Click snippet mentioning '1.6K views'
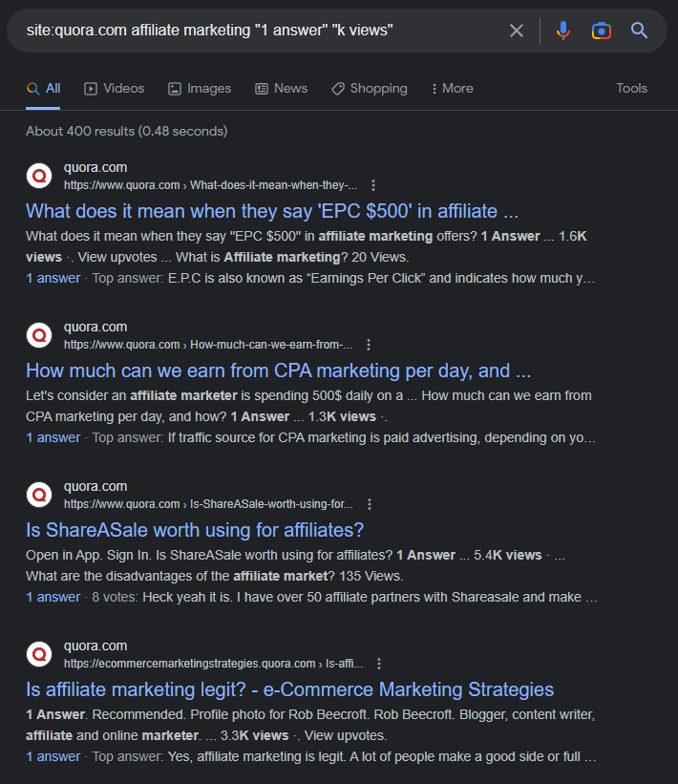678x784 pixels. tap(306, 247)
